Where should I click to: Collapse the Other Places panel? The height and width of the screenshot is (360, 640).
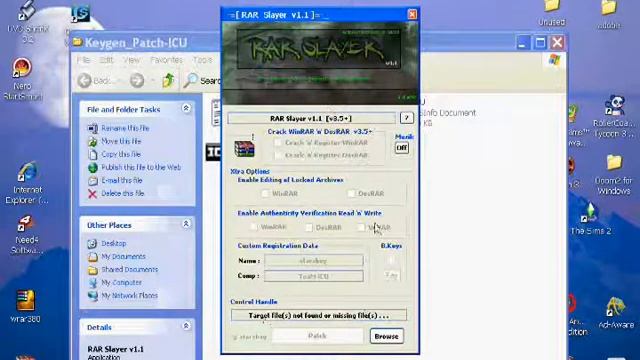(x=186, y=224)
